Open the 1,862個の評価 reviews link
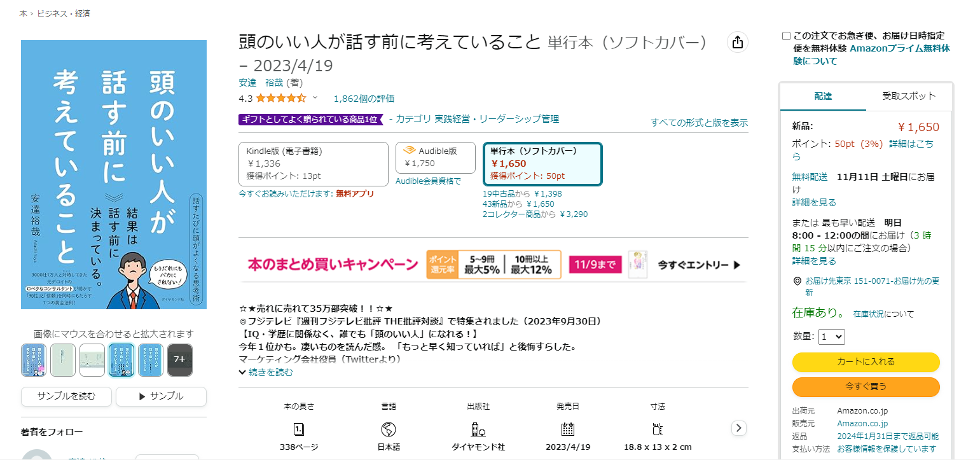The width and height of the screenshot is (980, 460). pyautogui.click(x=364, y=99)
